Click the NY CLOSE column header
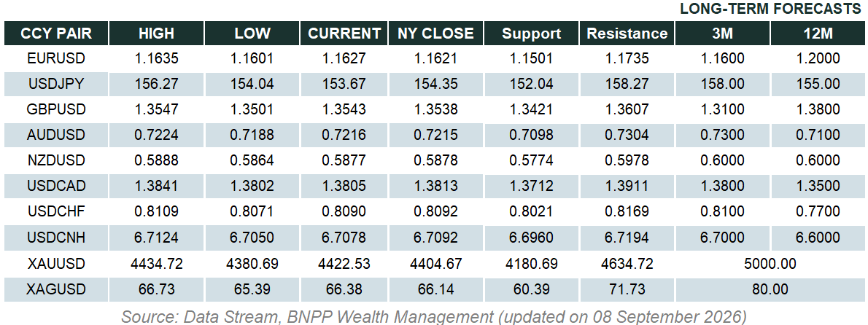The height and width of the screenshot is (325, 868). tap(435, 34)
